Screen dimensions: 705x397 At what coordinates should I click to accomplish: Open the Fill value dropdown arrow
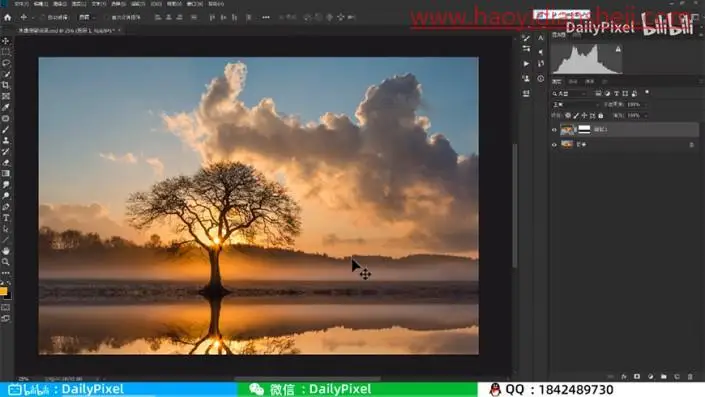pyautogui.click(x=646, y=116)
